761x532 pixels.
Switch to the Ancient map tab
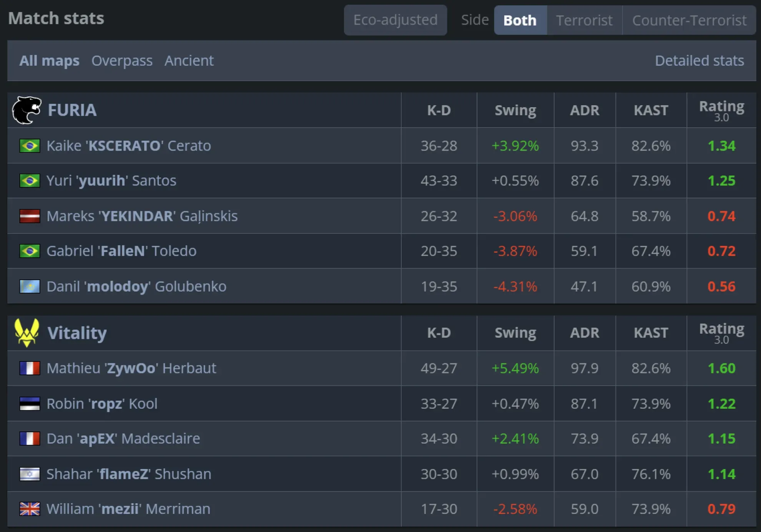(x=189, y=61)
